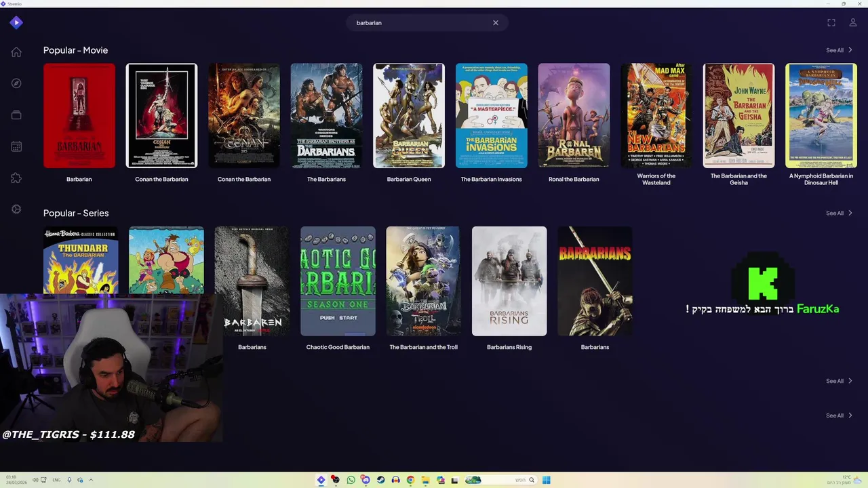Click the network display tray icon
The width and height of the screenshot is (868, 488).
43,480
